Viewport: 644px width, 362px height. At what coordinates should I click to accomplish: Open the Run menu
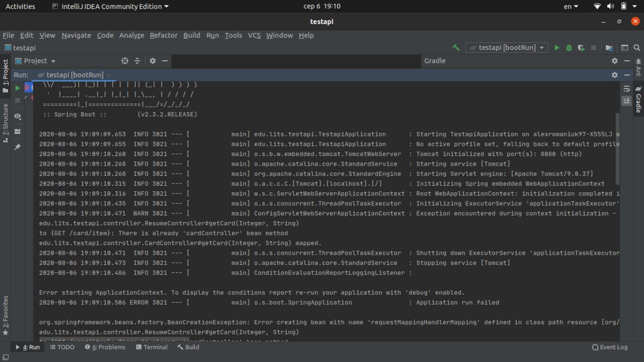click(213, 35)
